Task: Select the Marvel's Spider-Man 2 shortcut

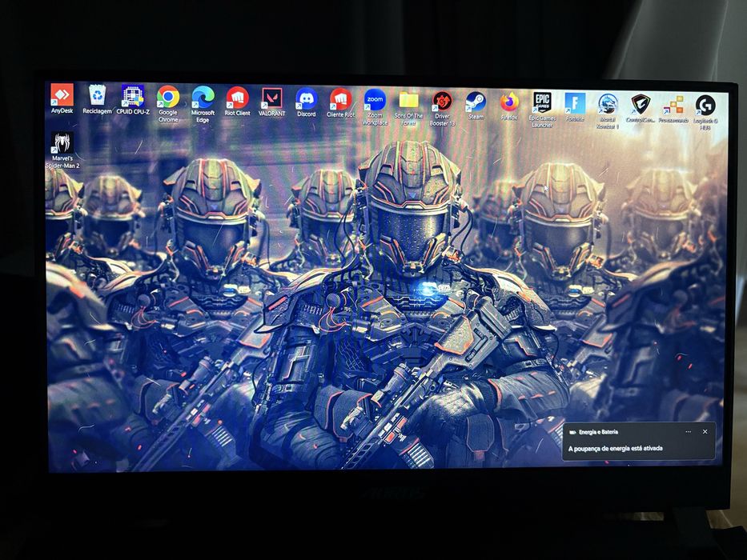Action: (x=62, y=150)
